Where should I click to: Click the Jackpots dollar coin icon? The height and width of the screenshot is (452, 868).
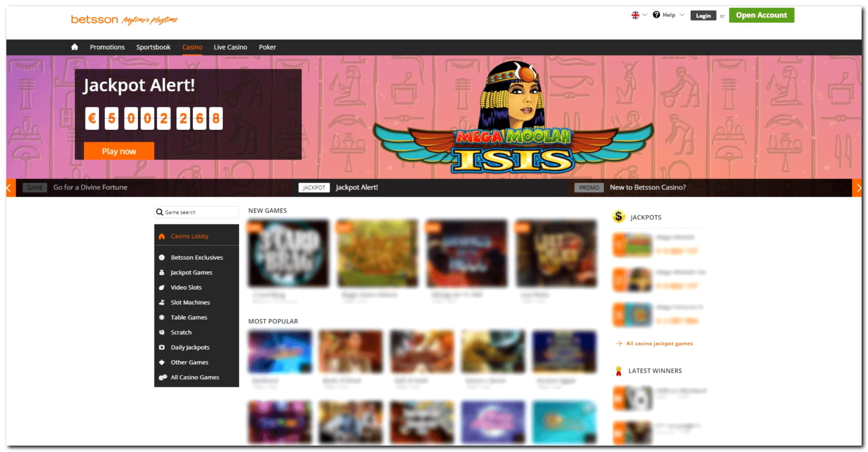[x=618, y=216]
